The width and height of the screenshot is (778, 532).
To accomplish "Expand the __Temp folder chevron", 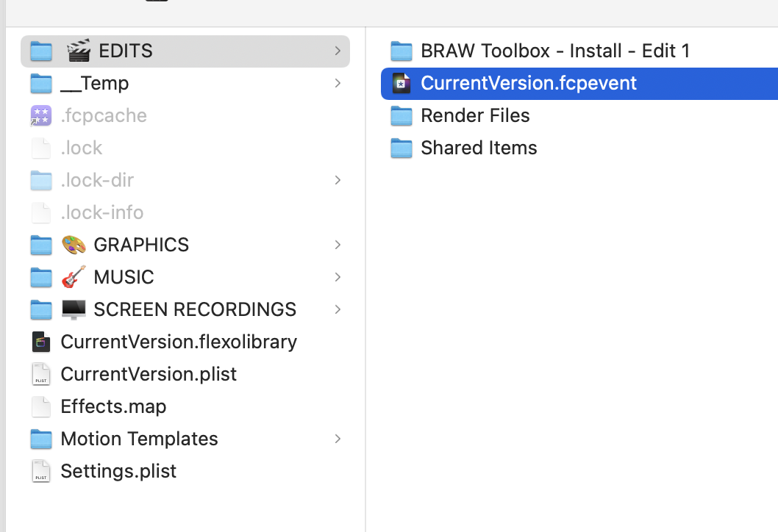I will click(x=338, y=83).
